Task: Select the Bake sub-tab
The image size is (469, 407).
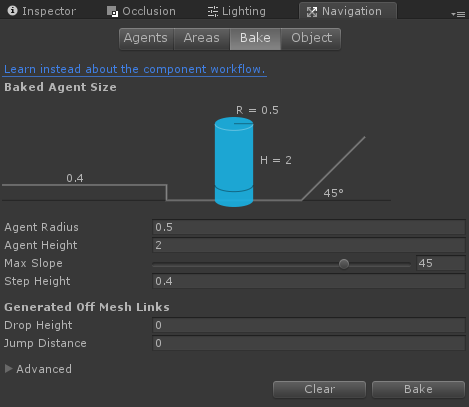Action: tap(255, 38)
